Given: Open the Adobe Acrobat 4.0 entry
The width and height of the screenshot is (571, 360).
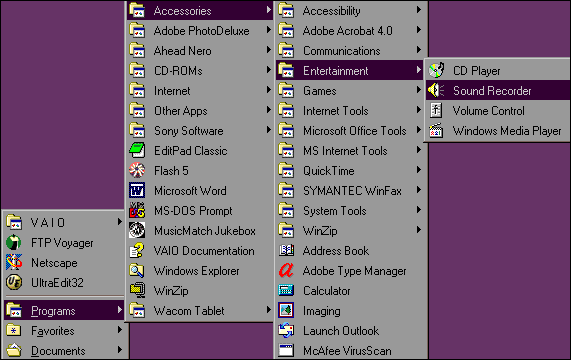Looking at the screenshot, I should [350, 30].
